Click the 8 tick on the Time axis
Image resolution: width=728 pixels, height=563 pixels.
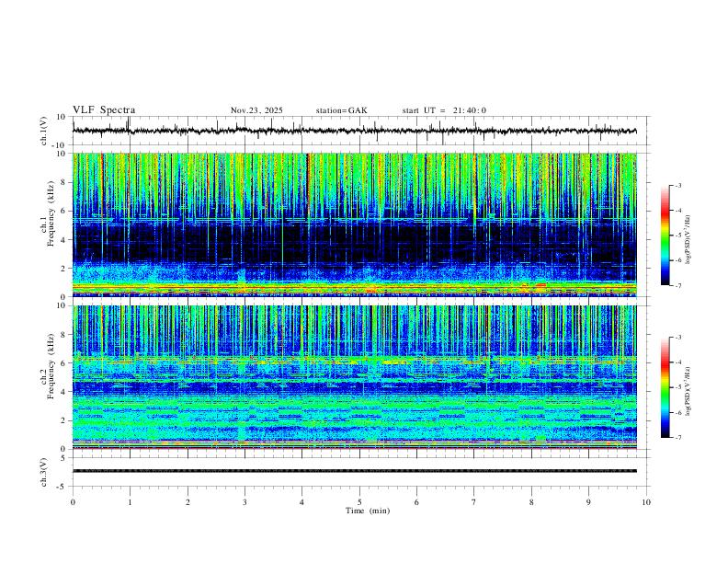click(x=531, y=502)
